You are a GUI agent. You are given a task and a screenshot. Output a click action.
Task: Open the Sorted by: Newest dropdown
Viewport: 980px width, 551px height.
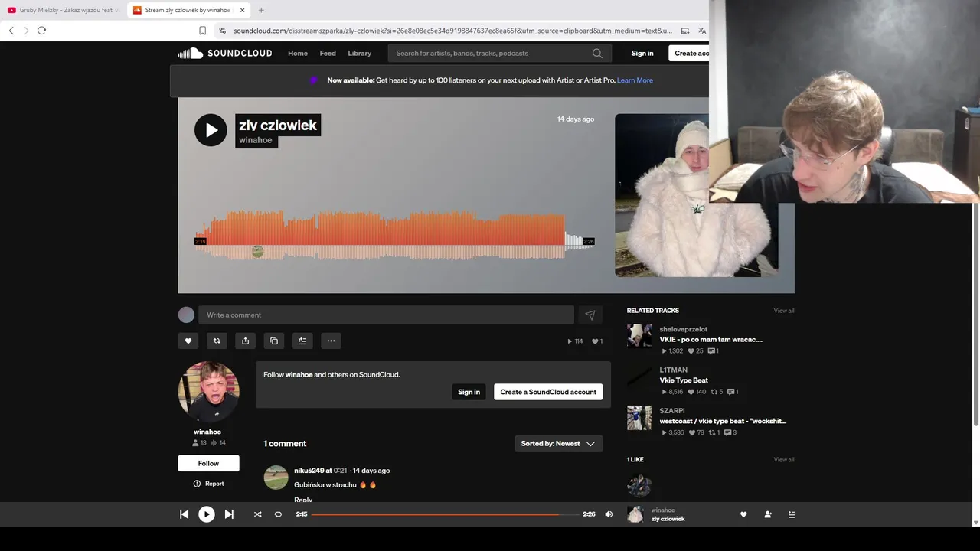(558, 443)
